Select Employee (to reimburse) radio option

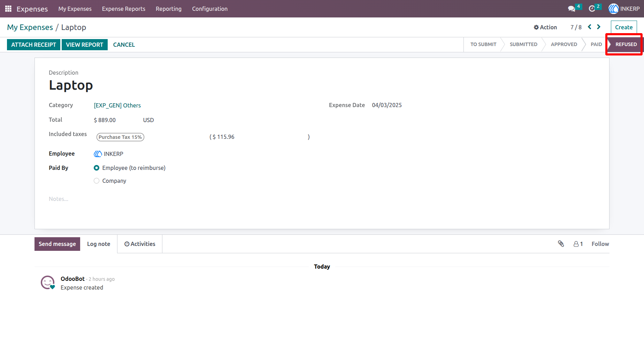(97, 168)
